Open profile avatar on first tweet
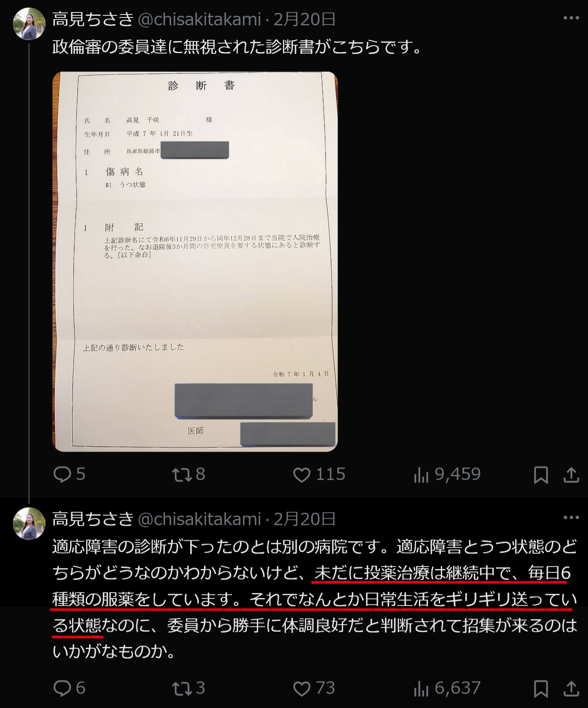 coord(29,24)
